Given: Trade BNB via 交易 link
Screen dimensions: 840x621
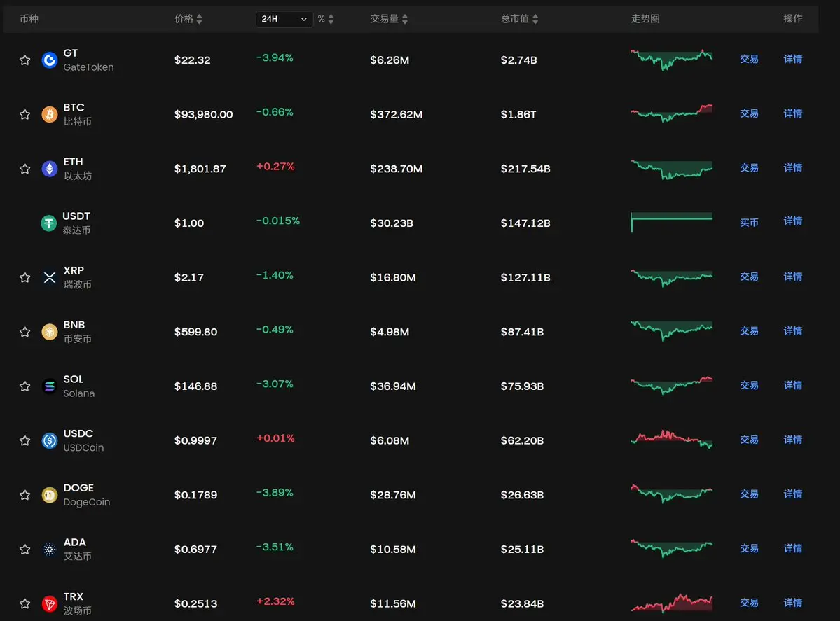Looking at the screenshot, I should pos(749,331).
